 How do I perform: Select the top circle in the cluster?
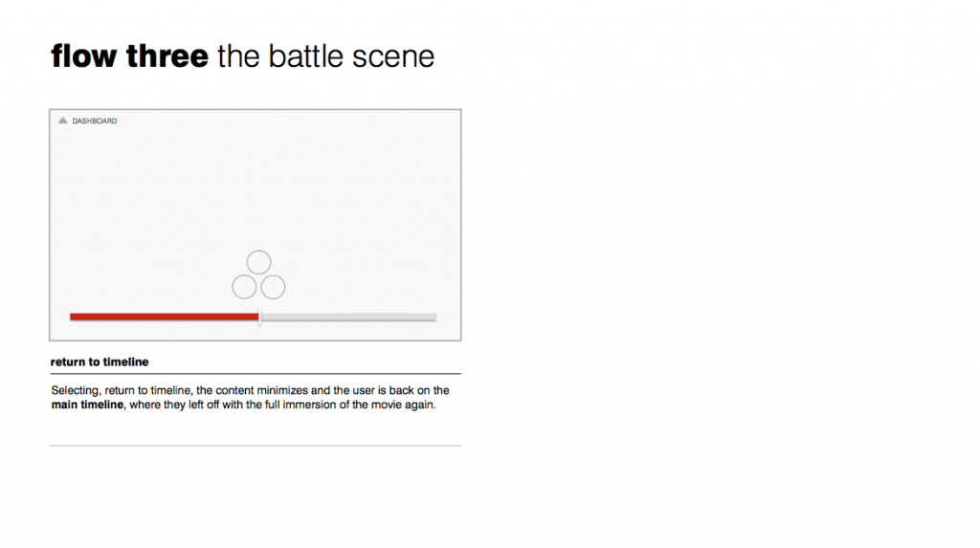point(258,262)
